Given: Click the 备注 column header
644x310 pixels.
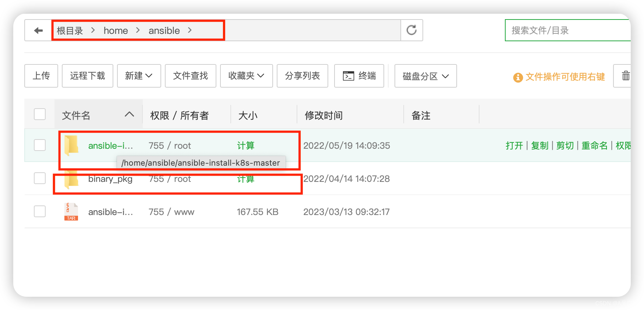Looking at the screenshot, I should click(421, 116).
